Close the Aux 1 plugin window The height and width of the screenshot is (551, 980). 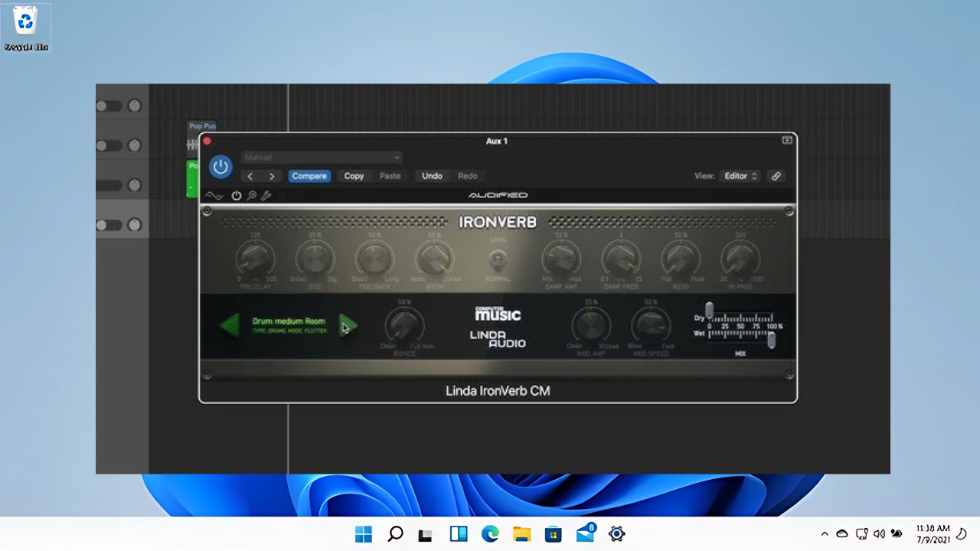(x=207, y=141)
